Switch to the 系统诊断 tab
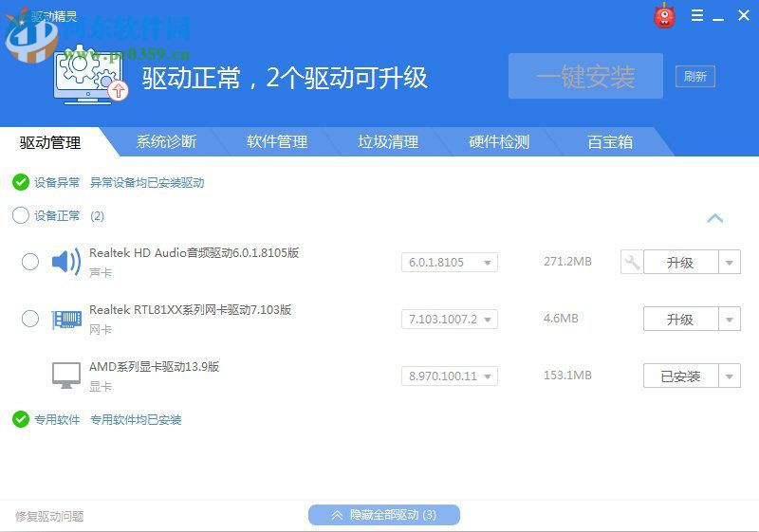Viewport: 759px width, 532px height. [166, 141]
